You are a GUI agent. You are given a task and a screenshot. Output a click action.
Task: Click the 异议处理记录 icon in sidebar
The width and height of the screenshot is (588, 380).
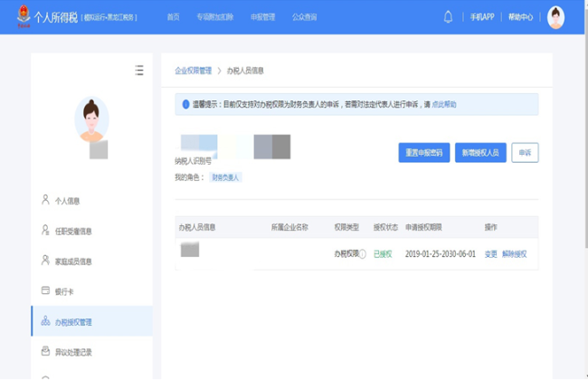coord(45,351)
